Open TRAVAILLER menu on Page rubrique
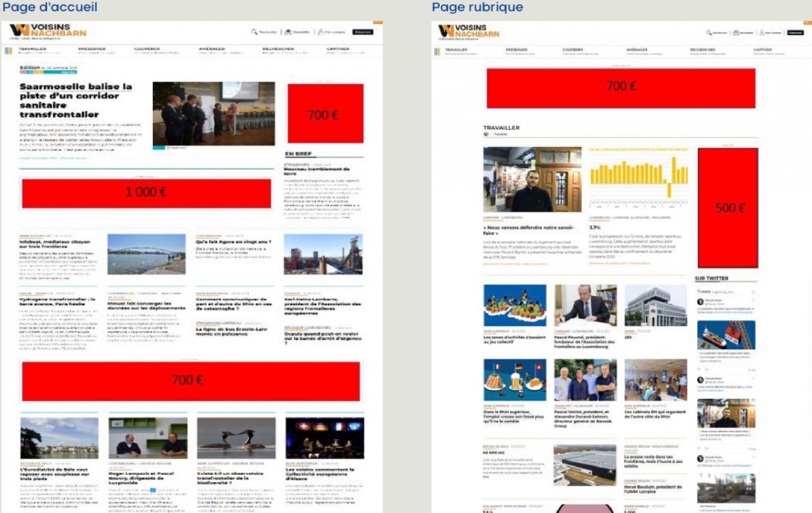The width and height of the screenshot is (812, 513). (456, 50)
